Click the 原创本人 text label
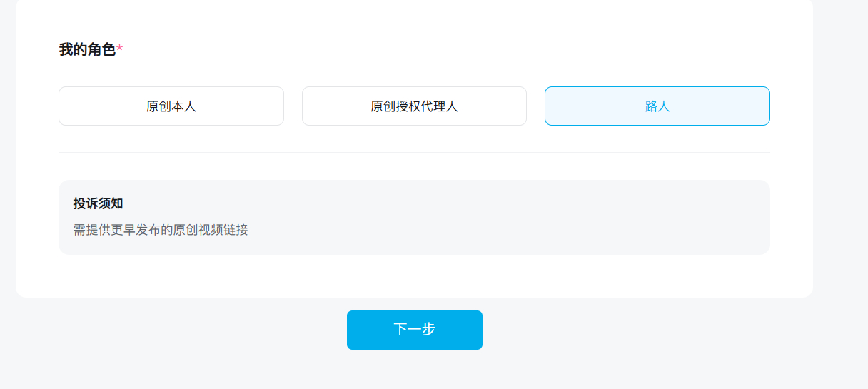This screenshot has height=389, width=868. coord(171,106)
